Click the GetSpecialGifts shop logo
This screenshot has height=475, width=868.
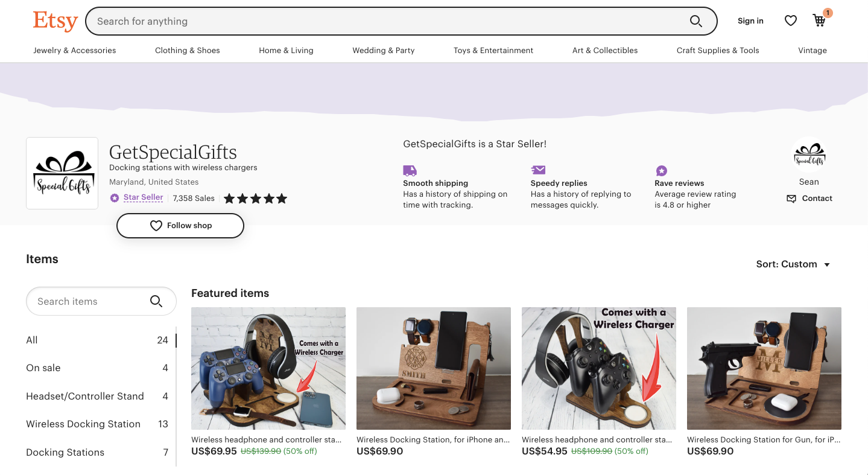pyautogui.click(x=62, y=173)
